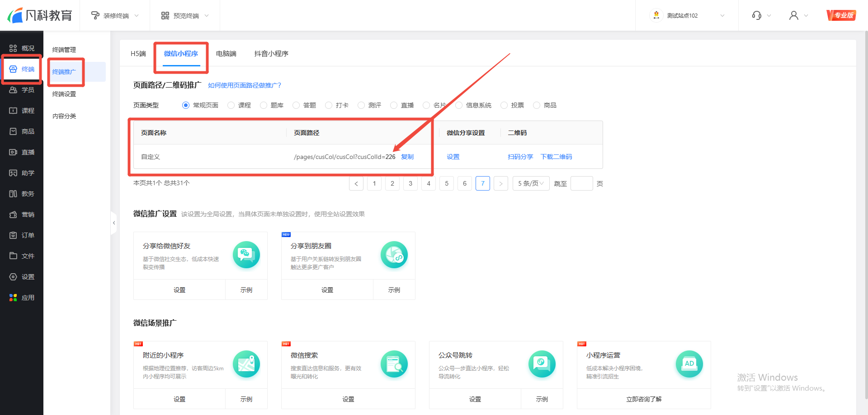Click the 专业版 version badge
The height and width of the screenshot is (415, 868).
pos(840,15)
